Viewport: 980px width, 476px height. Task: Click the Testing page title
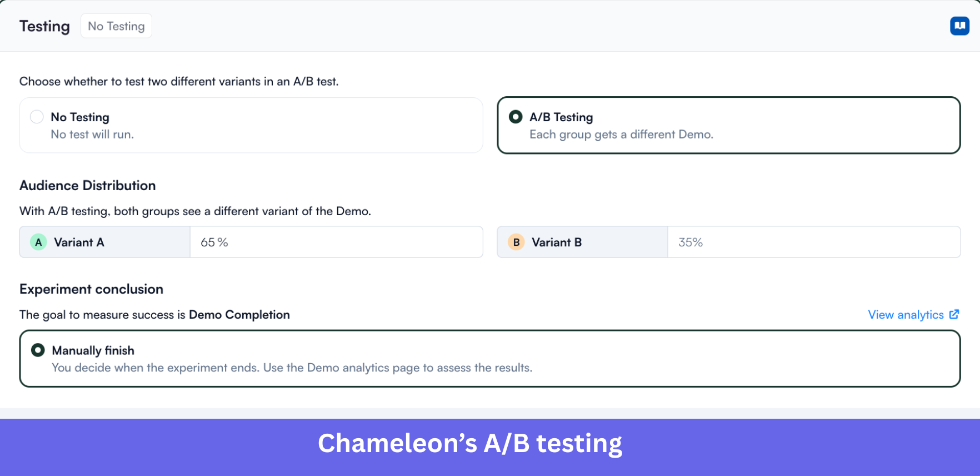(x=44, y=26)
